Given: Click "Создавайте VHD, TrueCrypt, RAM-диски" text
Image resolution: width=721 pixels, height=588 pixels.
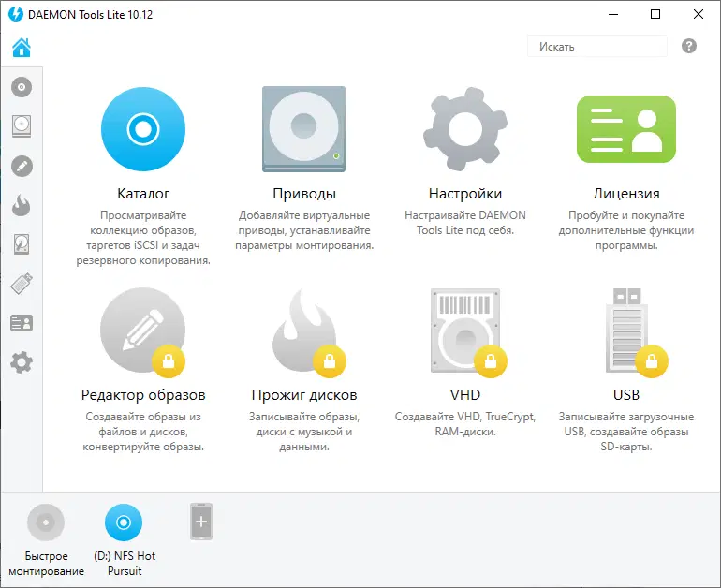Looking at the screenshot, I should click(464, 424).
